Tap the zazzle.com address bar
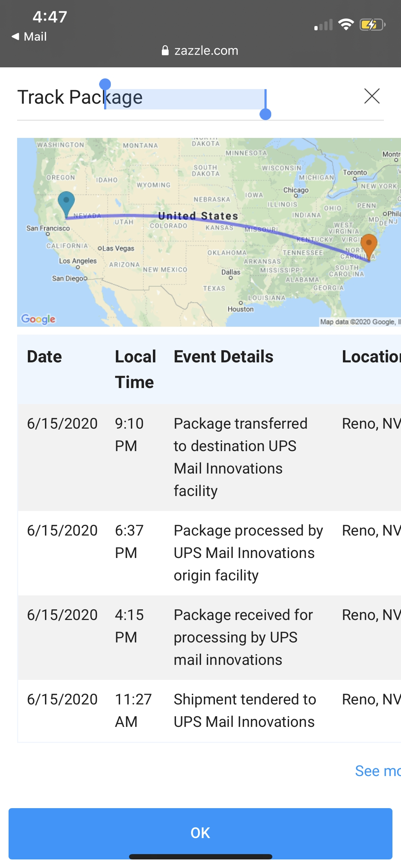The width and height of the screenshot is (401, 868). (206, 51)
